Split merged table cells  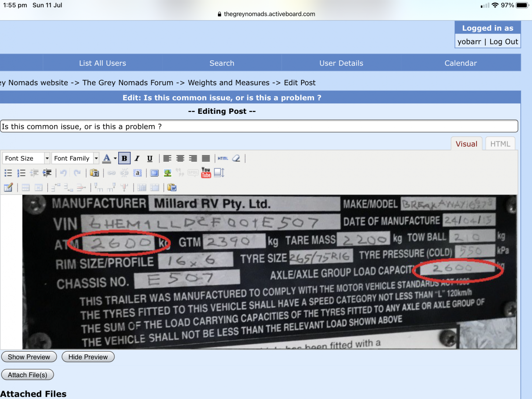[x=142, y=188]
